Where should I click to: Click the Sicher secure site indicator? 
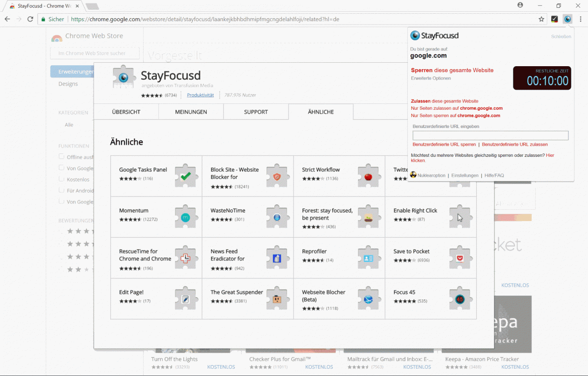[52, 19]
